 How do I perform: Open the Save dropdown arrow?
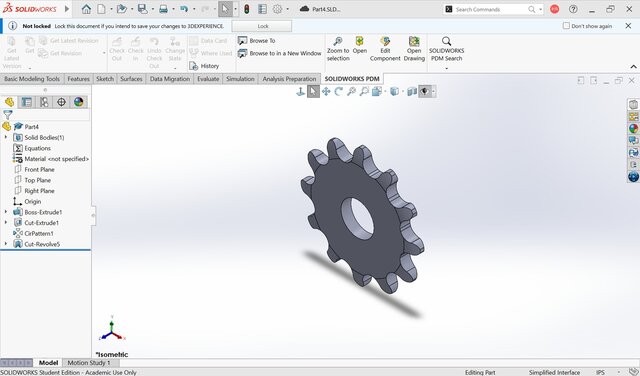pos(152,9)
